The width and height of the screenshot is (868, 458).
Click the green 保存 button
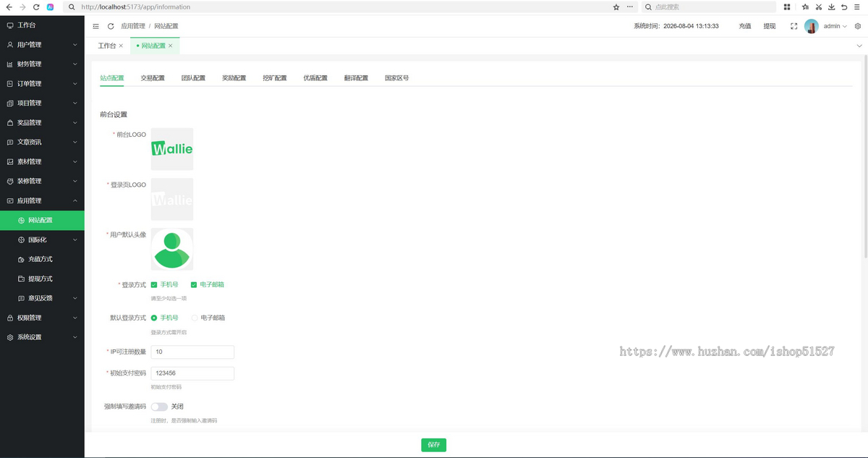point(433,445)
